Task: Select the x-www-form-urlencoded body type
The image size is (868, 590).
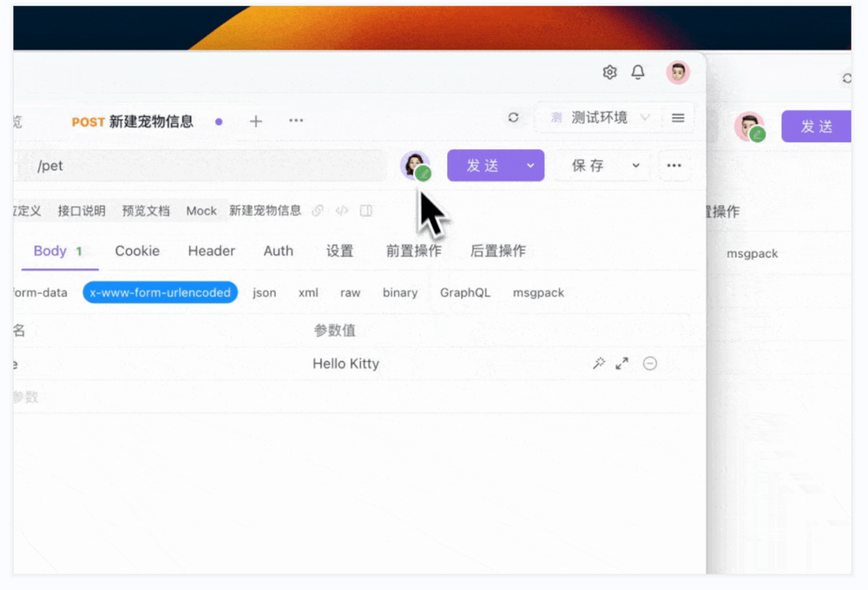Action: click(x=160, y=292)
